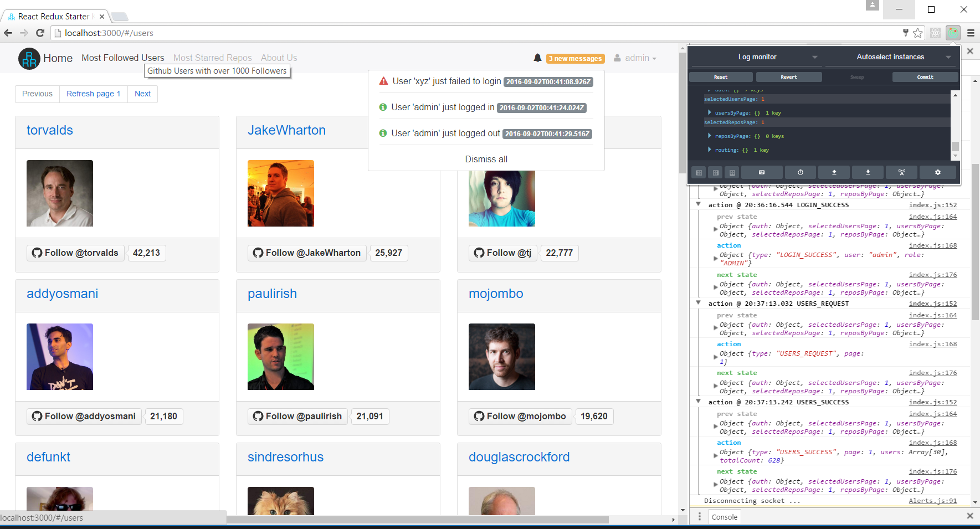The width and height of the screenshot is (980, 529).
Task: Click Refresh page 1 button
Action: point(94,94)
